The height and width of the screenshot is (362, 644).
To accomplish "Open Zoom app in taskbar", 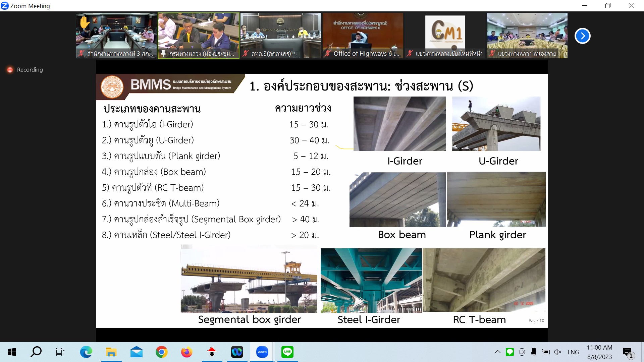I will [x=262, y=352].
